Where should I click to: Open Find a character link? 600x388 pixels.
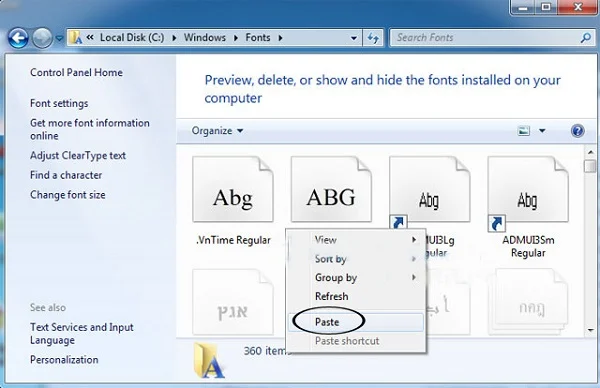(66, 175)
